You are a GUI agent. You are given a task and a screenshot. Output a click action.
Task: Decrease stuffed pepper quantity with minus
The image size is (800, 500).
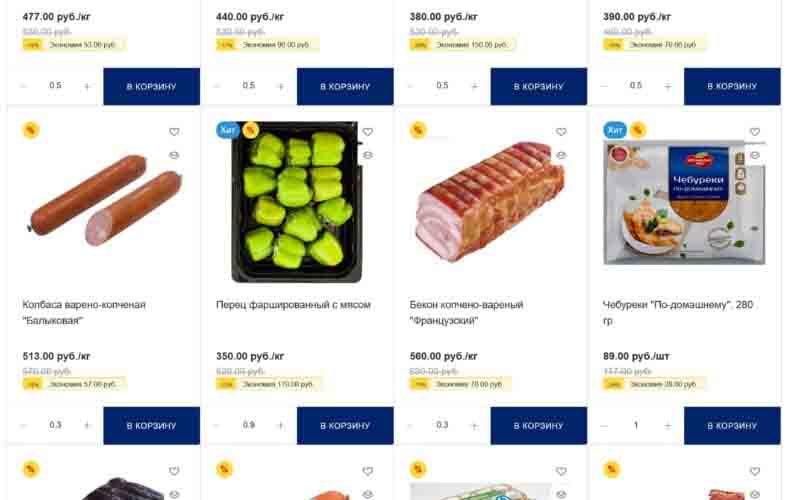[216, 425]
